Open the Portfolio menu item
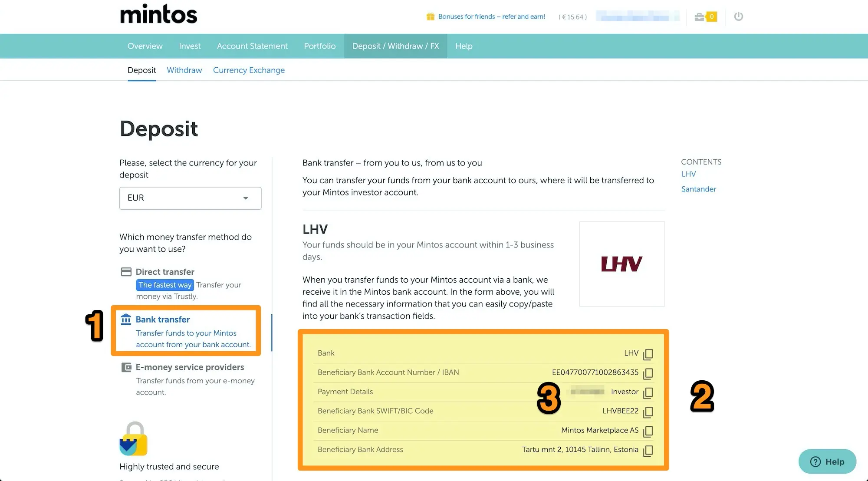The image size is (868, 481). [x=320, y=46]
